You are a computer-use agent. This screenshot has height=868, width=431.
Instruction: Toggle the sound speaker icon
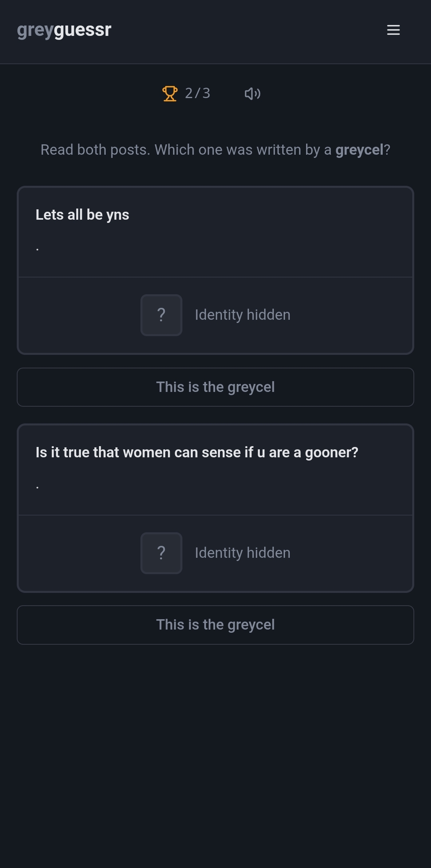point(252,94)
